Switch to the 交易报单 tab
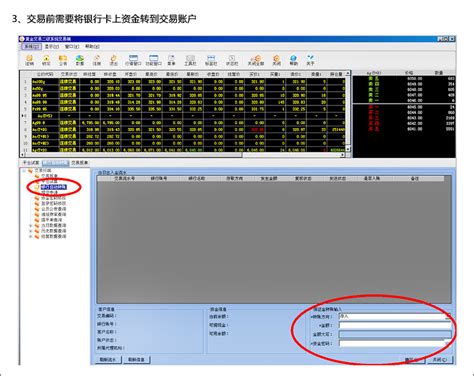The width and height of the screenshot is (474, 376). coord(79,163)
